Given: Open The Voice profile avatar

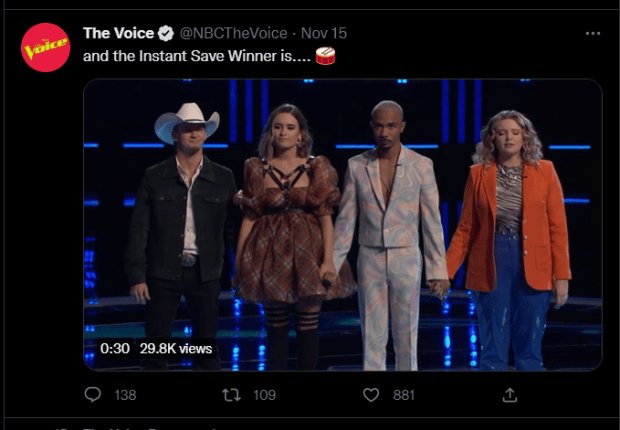Looking at the screenshot, I should (46, 47).
